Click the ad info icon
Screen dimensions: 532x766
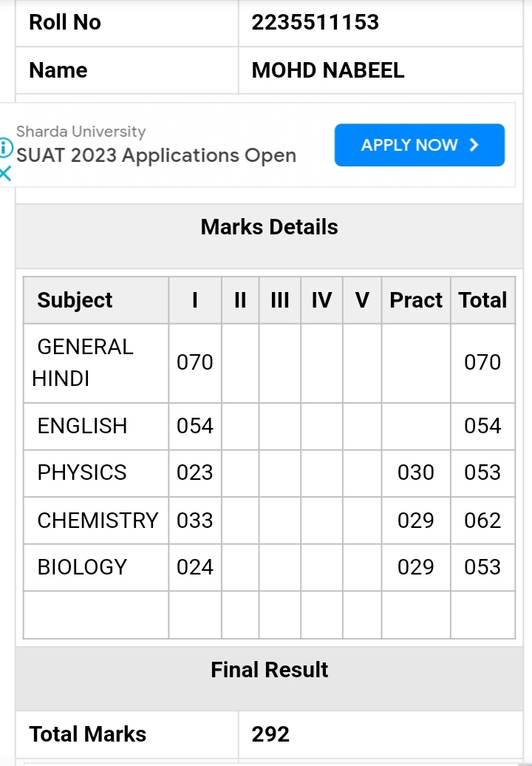(5, 148)
